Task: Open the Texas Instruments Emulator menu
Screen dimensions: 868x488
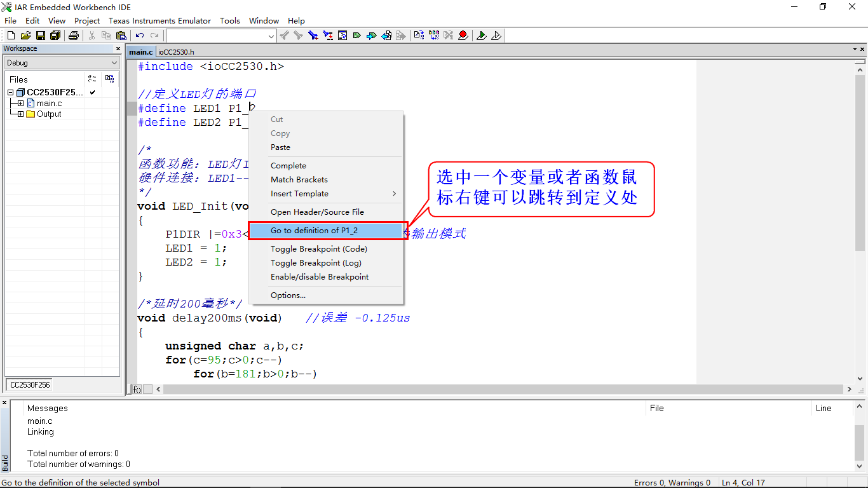Action: tap(159, 20)
